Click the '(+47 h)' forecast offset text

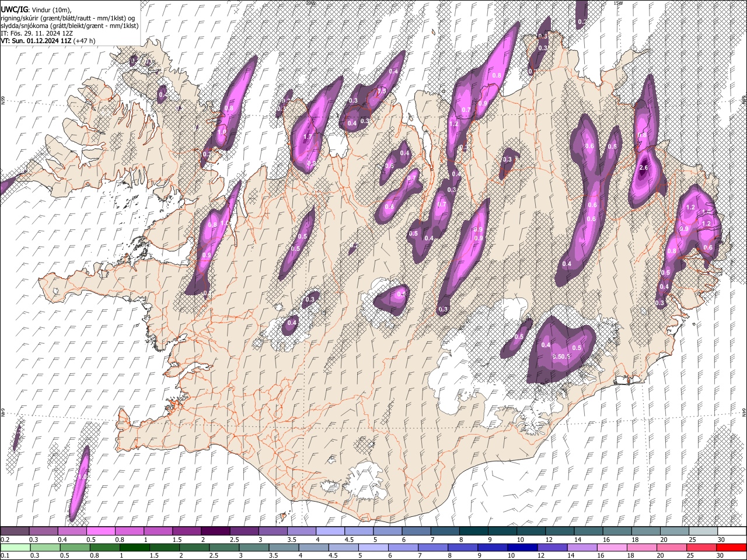tap(85, 41)
